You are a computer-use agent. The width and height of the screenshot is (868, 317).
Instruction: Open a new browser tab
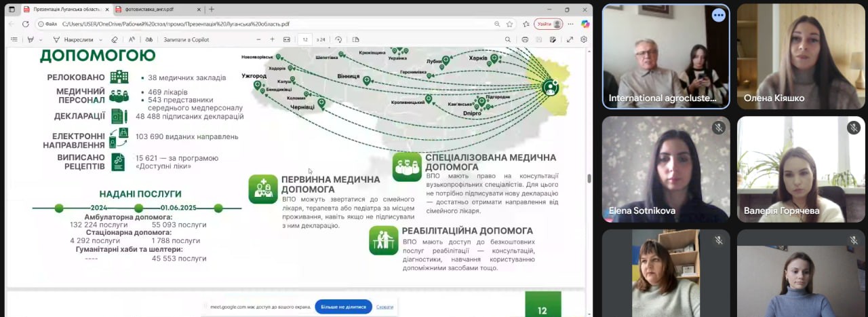click(212, 9)
